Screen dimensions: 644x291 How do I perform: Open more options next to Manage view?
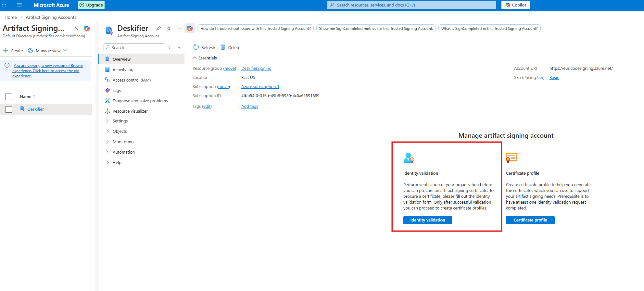coord(76,50)
